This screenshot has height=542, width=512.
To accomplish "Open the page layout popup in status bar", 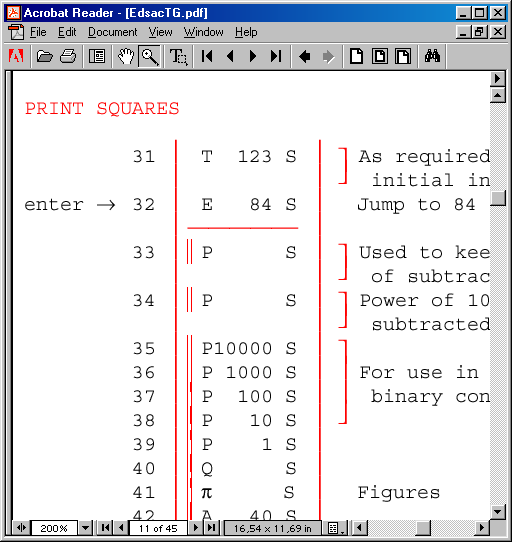I will [334, 528].
